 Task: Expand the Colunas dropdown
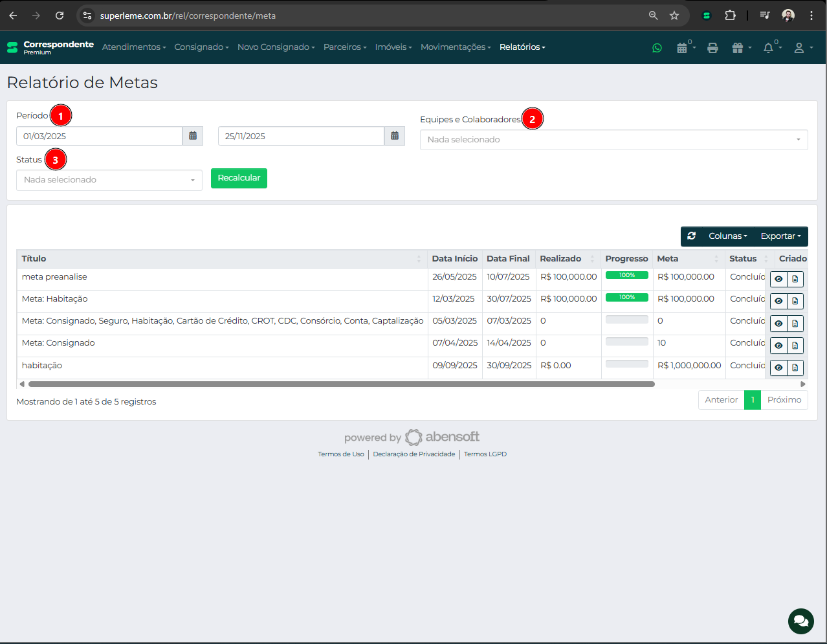(x=727, y=236)
